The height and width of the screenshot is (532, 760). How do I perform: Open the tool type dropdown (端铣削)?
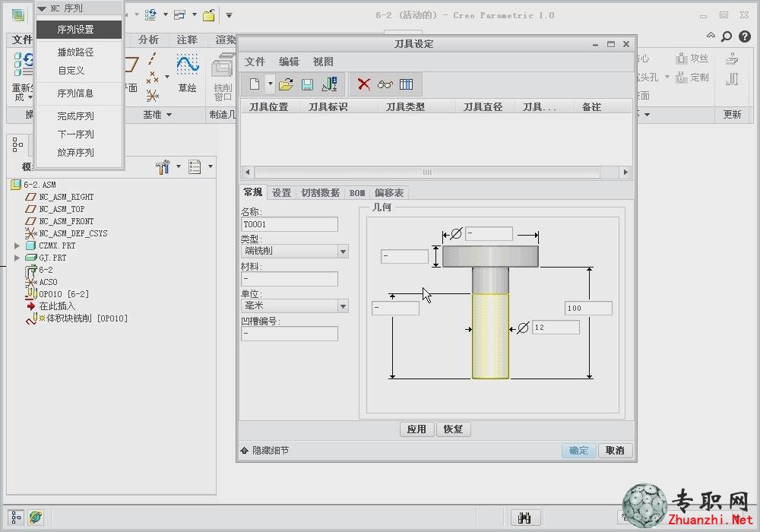pyautogui.click(x=344, y=252)
